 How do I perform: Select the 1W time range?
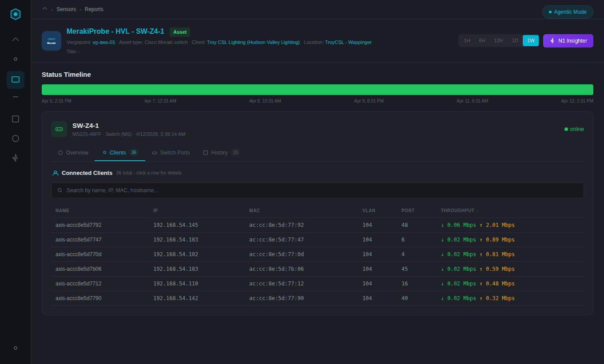531,40
